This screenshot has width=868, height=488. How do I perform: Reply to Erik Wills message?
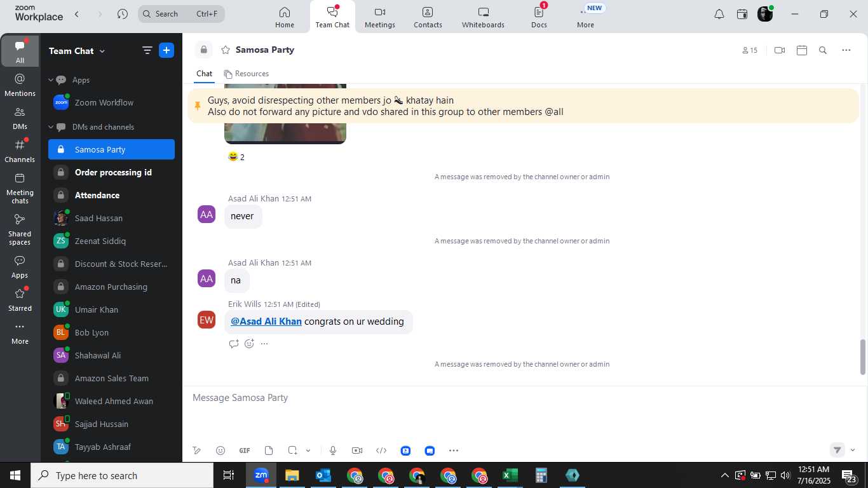coord(234,344)
